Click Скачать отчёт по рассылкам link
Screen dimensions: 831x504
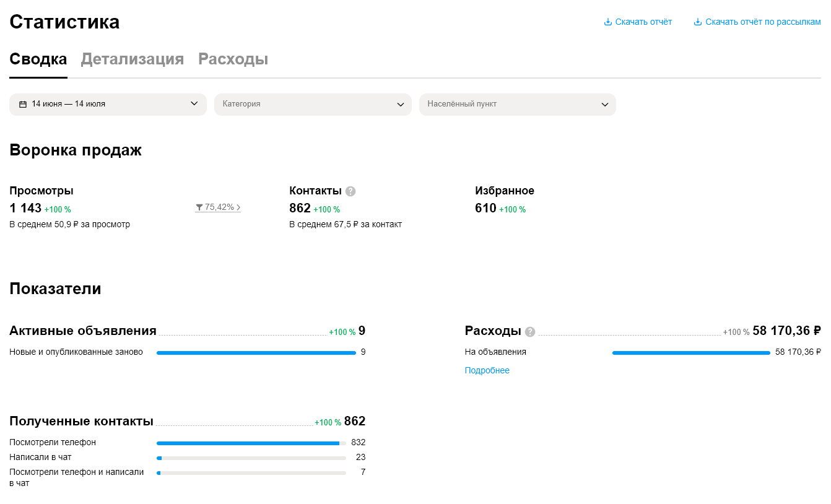763,22
